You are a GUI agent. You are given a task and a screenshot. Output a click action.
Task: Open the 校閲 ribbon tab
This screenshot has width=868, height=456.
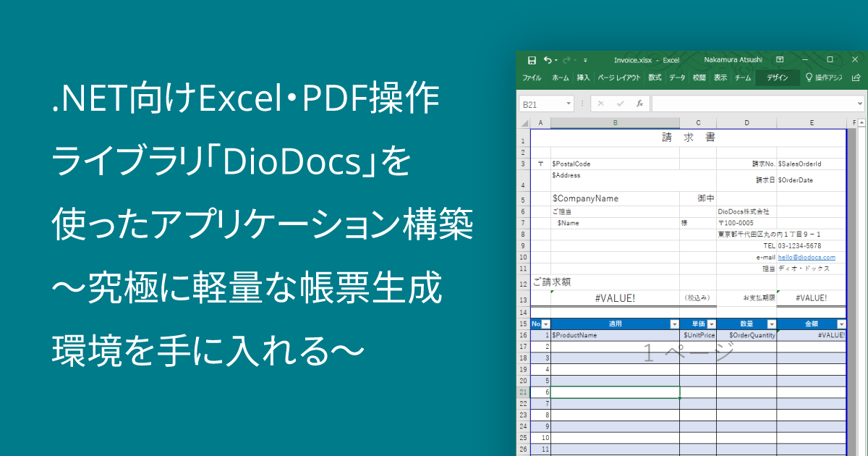699,77
